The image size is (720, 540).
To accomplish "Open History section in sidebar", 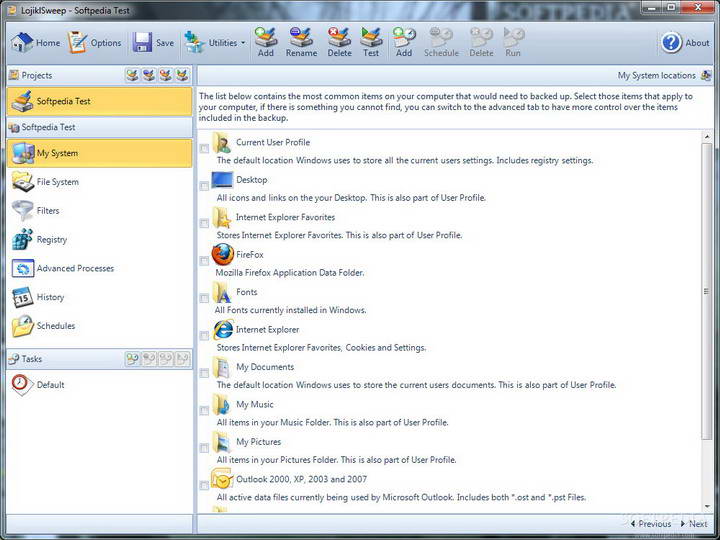I will [100, 297].
